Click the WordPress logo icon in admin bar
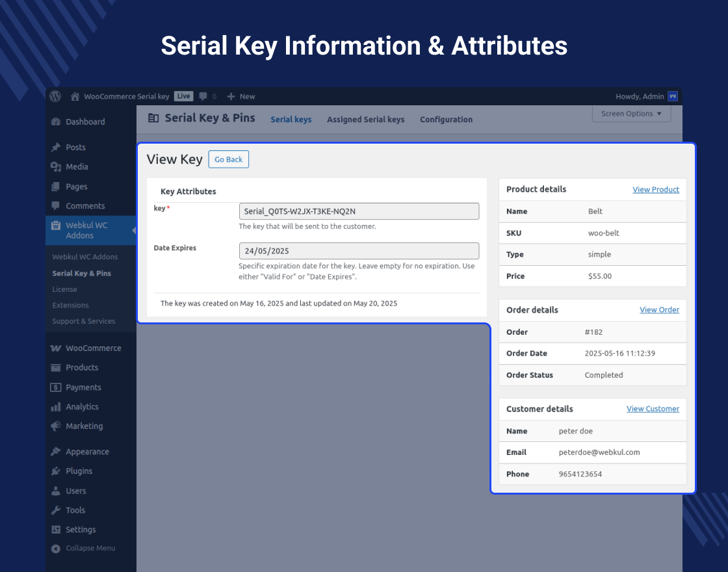728x572 pixels. (55, 96)
